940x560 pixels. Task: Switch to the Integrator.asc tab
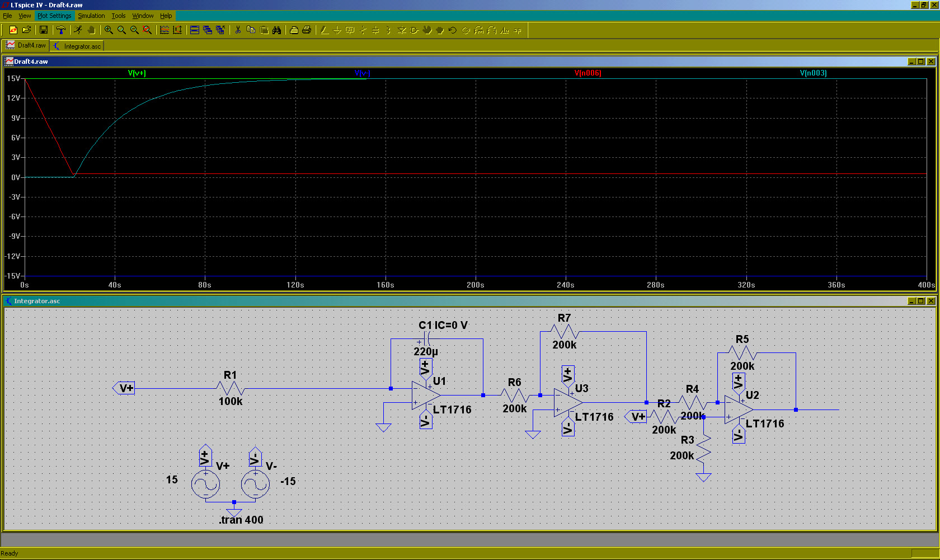[x=78, y=46]
